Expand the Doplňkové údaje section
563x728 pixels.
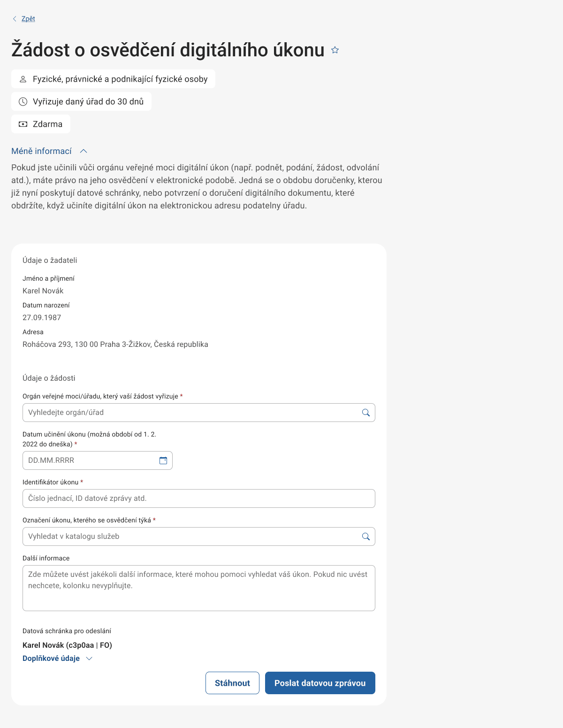(51, 659)
